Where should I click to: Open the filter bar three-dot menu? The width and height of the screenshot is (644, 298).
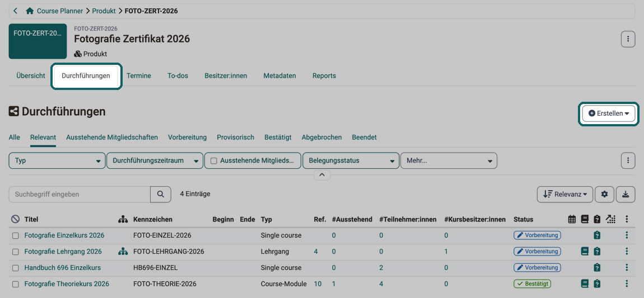click(x=628, y=160)
